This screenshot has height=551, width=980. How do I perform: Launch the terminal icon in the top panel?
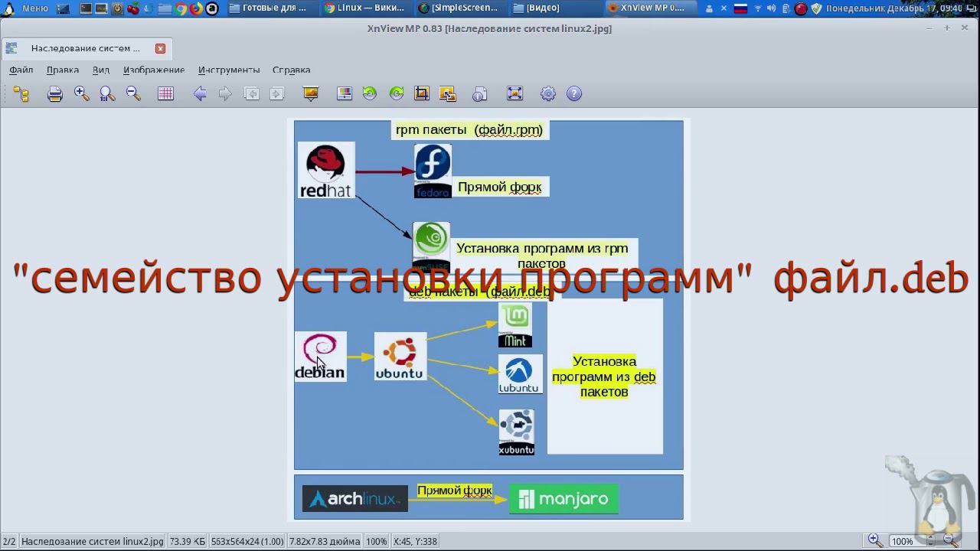pos(87,8)
